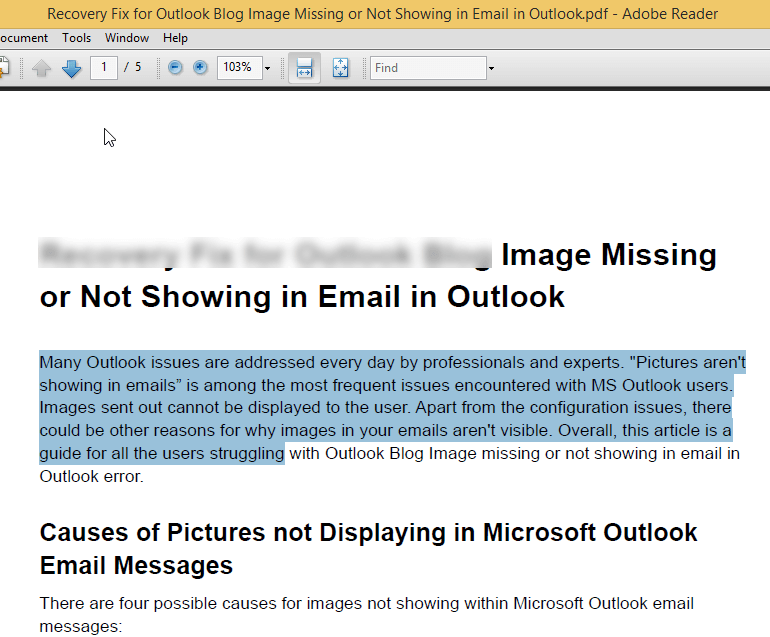Click the zoom in plus icon
This screenshot has height=637, width=770.
200,67
